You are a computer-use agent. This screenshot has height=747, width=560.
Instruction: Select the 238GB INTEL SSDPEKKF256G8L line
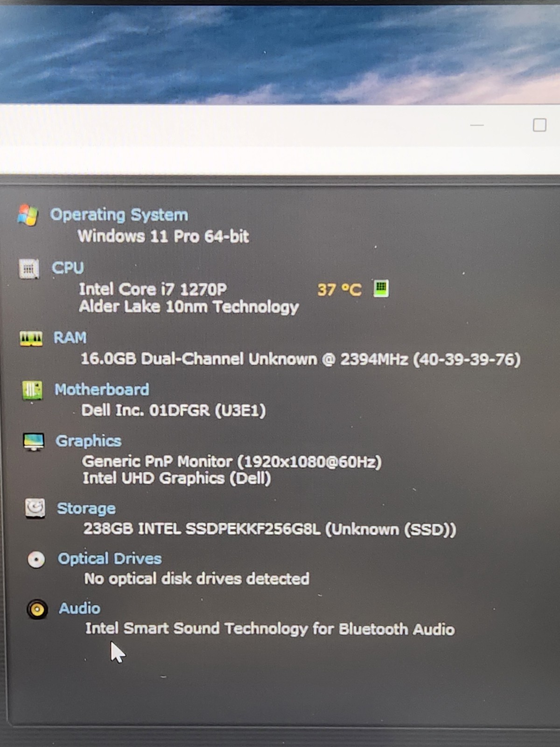click(x=270, y=529)
